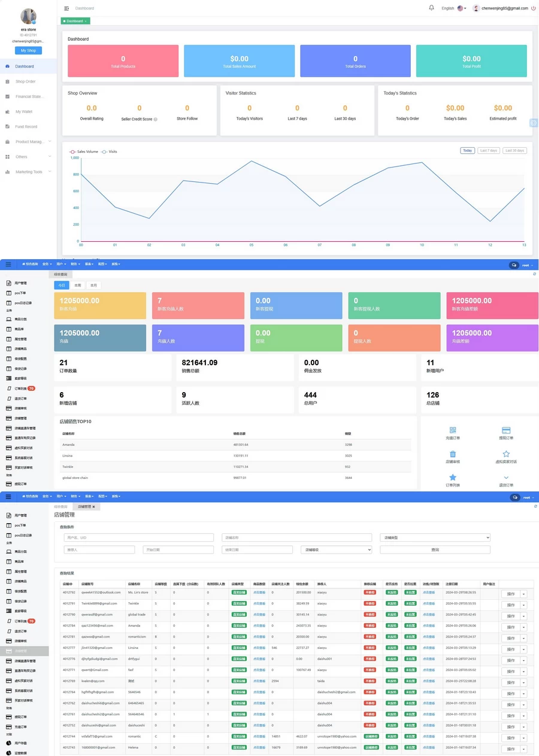Open the 提现订单 quick-link tile icon
Screen dimensions: 539x756
(x=506, y=430)
